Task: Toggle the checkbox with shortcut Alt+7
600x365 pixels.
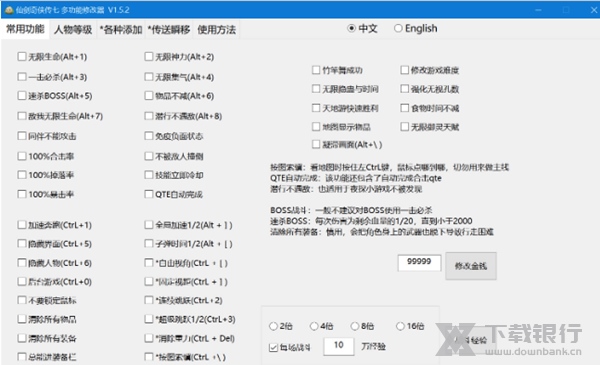Action: point(22,116)
